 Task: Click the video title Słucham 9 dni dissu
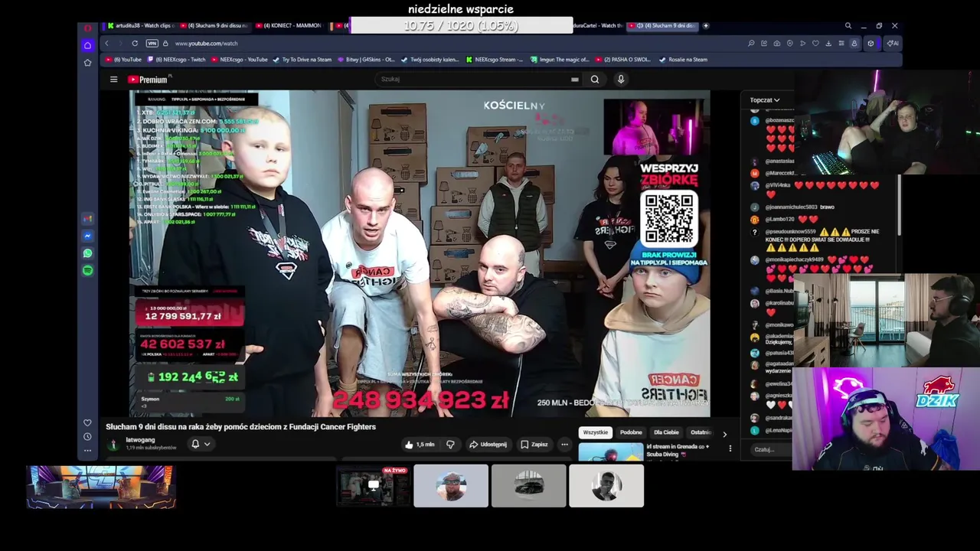tap(241, 427)
